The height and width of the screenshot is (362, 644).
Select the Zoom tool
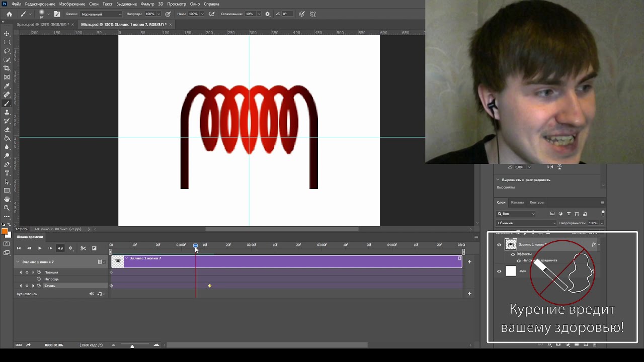[x=7, y=208]
